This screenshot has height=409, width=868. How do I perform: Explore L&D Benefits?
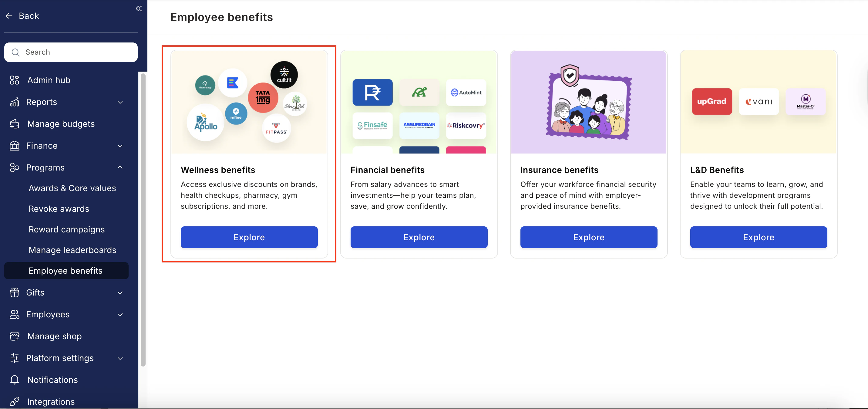[759, 237]
